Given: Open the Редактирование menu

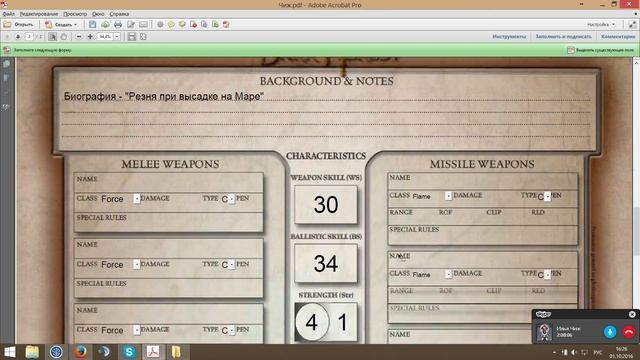Looking at the screenshot, I should coord(39,14).
